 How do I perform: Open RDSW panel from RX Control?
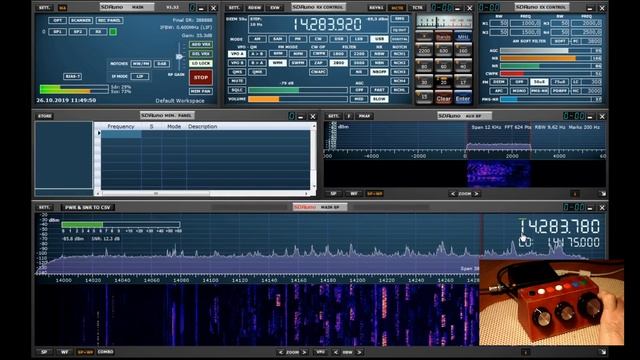coord(254,7)
